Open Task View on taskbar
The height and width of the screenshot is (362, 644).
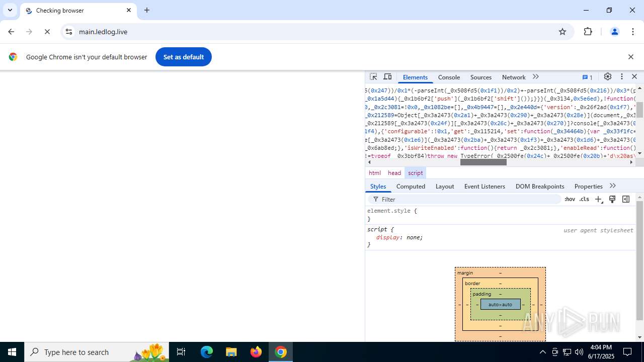click(x=181, y=352)
